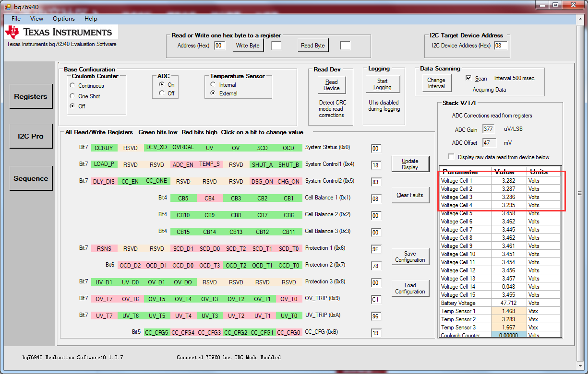The width and height of the screenshot is (588, 374).
Task: Click the I2C Device Address hex field
Action: (501, 46)
